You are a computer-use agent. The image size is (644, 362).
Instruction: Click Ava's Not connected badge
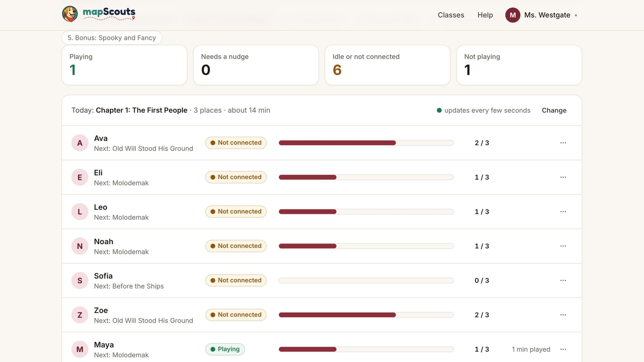coord(236,143)
